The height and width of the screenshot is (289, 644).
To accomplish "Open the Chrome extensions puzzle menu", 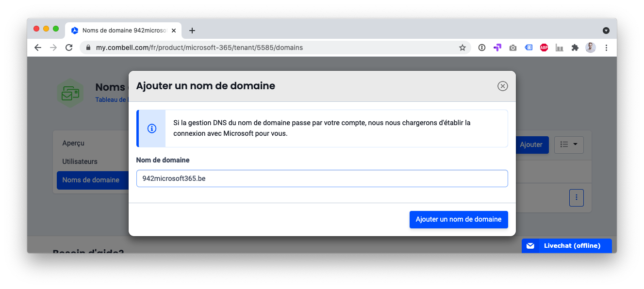I will [x=575, y=48].
